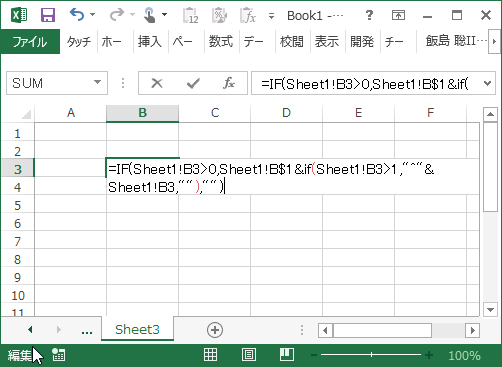This screenshot has width=502, height=367.
Task: Click the paste values clipboard icon
Action: point(190,15)
